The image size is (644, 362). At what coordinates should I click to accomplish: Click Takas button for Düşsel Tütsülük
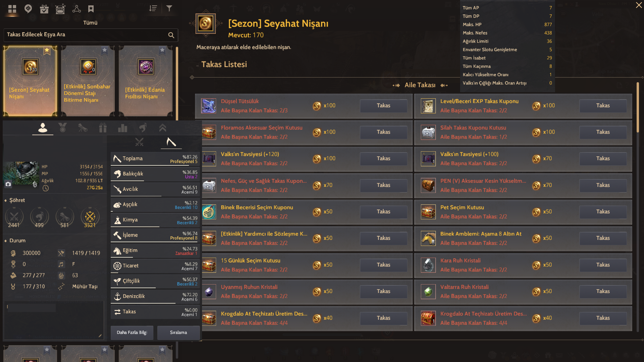(x=383, y=106)
